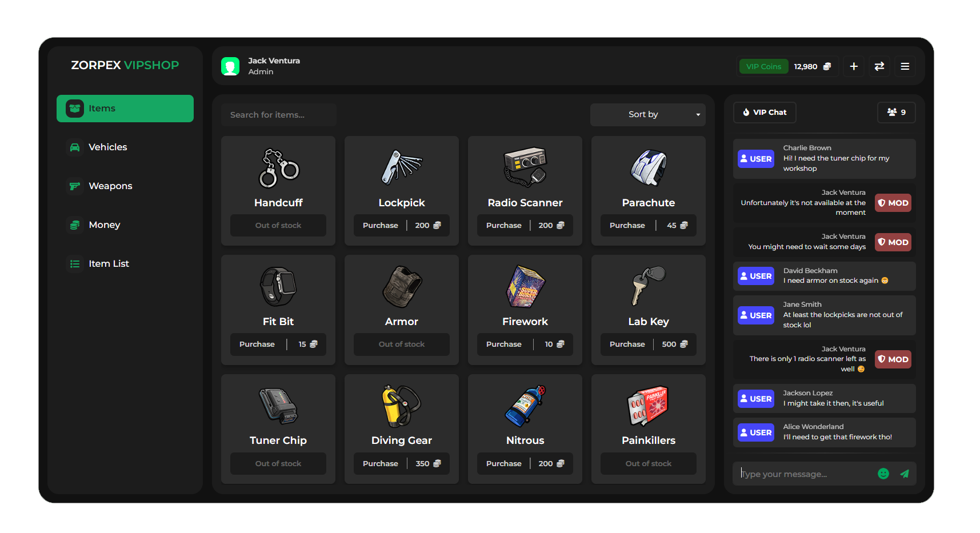
Task: Click the Jack Ventura username in header
Action: tap(274, 61)
